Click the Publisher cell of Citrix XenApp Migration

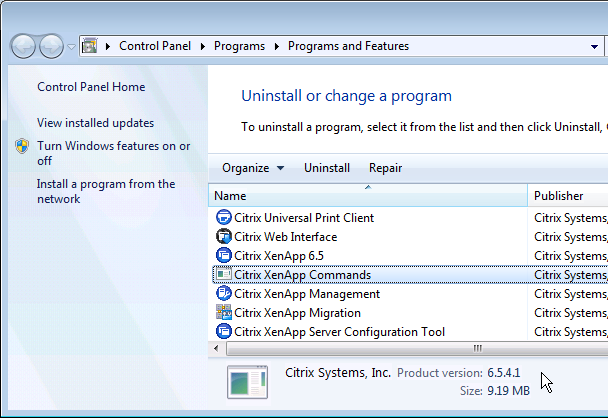(x=570, y=313)
